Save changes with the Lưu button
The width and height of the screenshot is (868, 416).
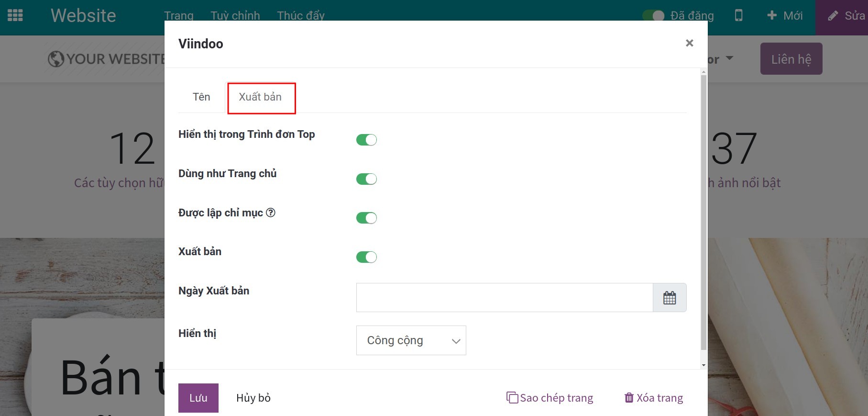click(x=198, y=398)
